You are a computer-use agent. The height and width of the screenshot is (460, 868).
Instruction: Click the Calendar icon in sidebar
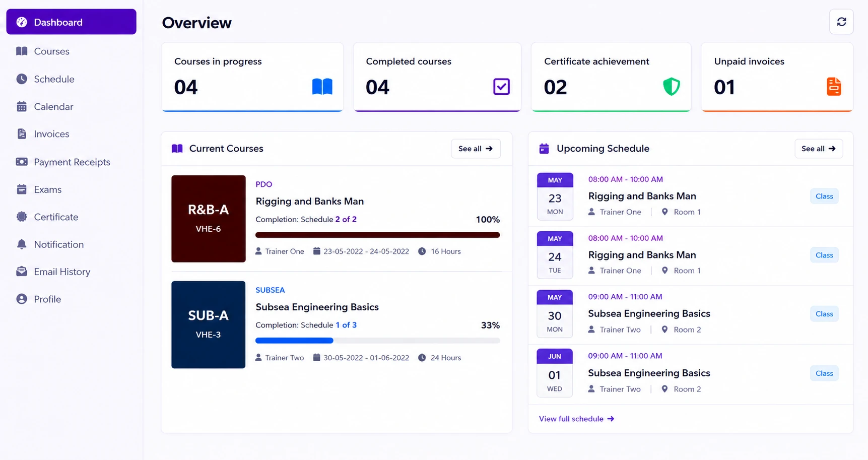pos(22,106)
